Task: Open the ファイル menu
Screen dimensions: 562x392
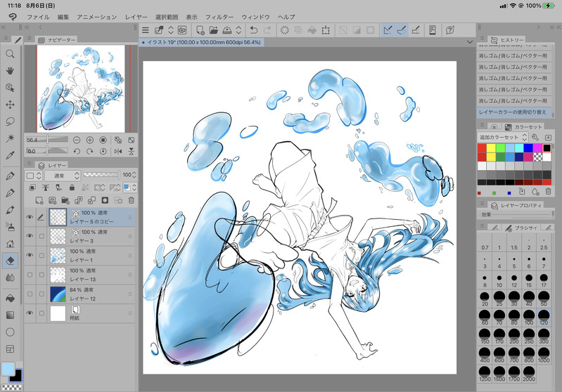Action: tap(38, 17)
